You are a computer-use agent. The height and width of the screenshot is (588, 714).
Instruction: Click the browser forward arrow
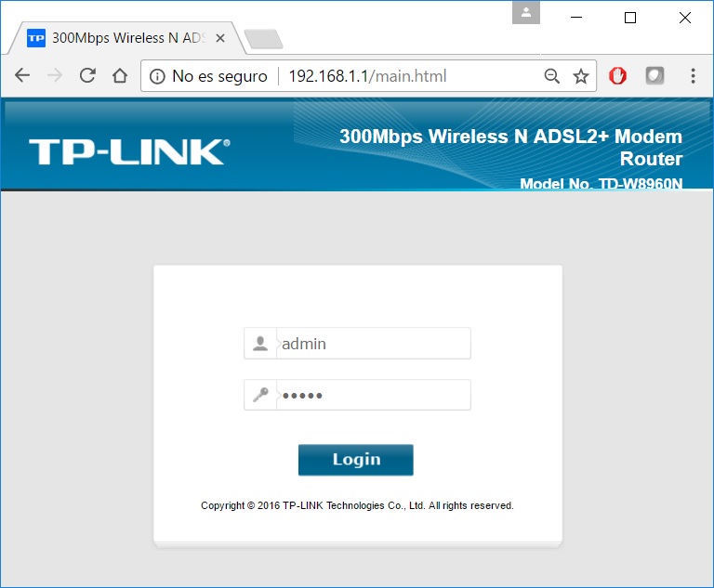55,75
